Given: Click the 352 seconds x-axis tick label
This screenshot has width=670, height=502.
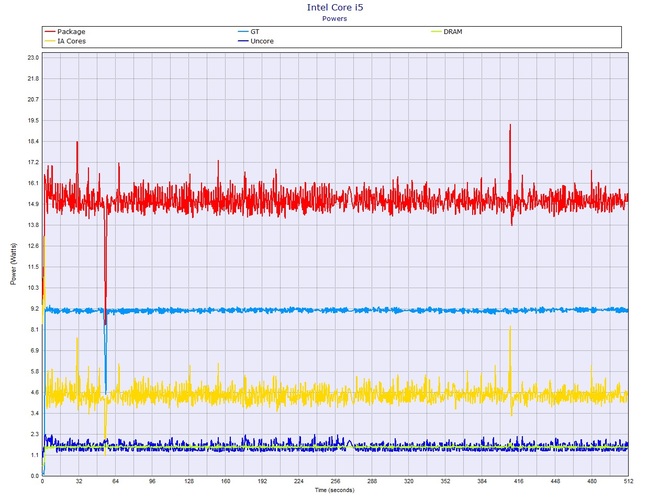Looking at the screenshot, I should 445,481.
